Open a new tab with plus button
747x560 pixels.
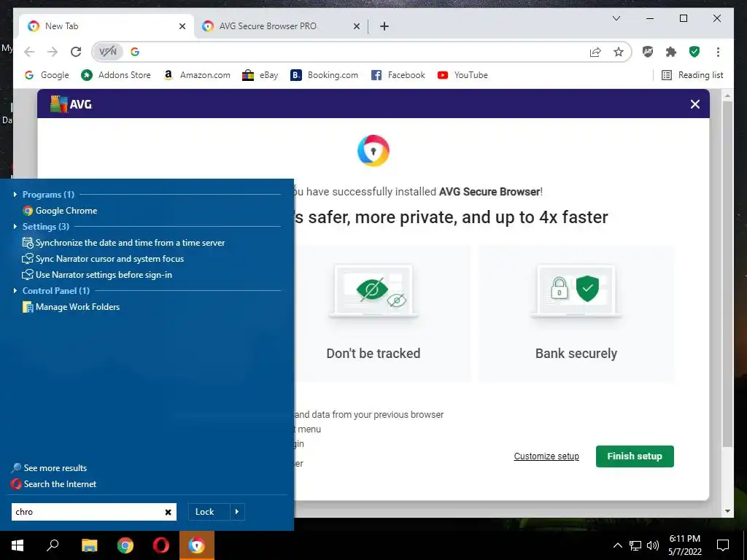(x=384, y=26)
